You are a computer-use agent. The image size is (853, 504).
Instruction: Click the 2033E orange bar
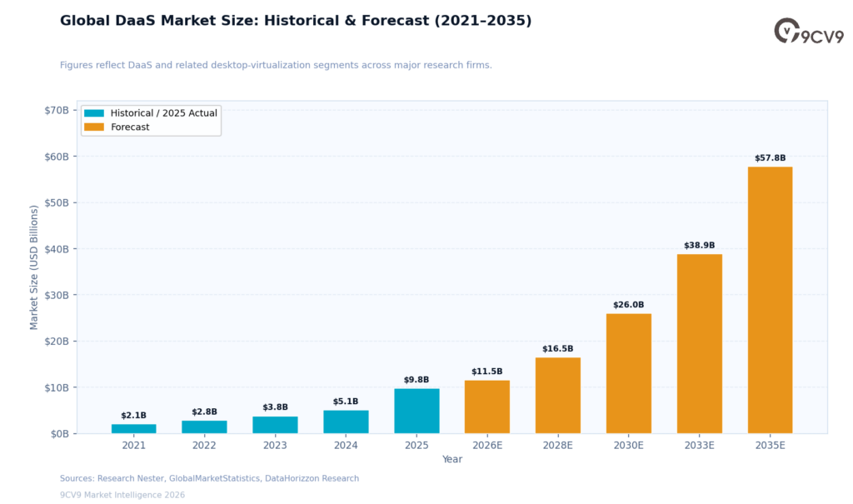point(700,344)
